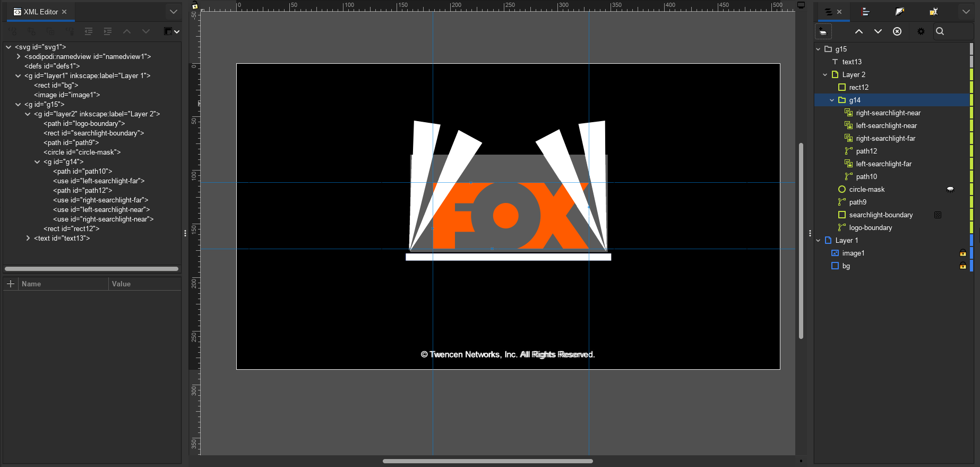Switch to the Object Properties tab
980x467 pixels.
pyautogui.click(x=934, y=12)
